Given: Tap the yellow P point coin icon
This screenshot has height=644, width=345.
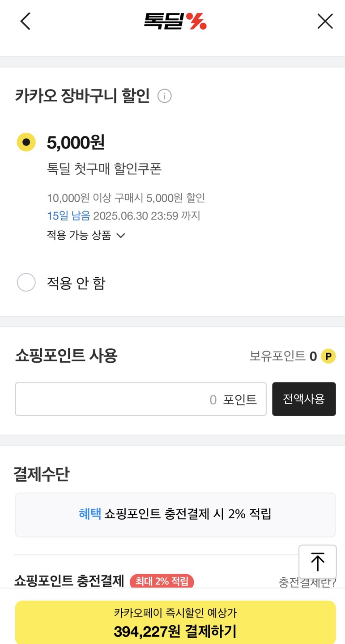Looking at the screenshot, I should pyautogui.click(x=328, y=356).
